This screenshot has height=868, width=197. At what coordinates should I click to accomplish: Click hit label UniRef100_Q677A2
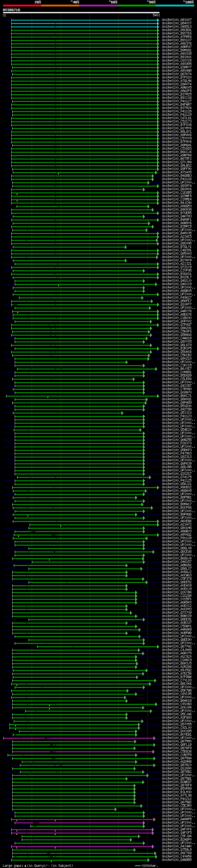177,646
